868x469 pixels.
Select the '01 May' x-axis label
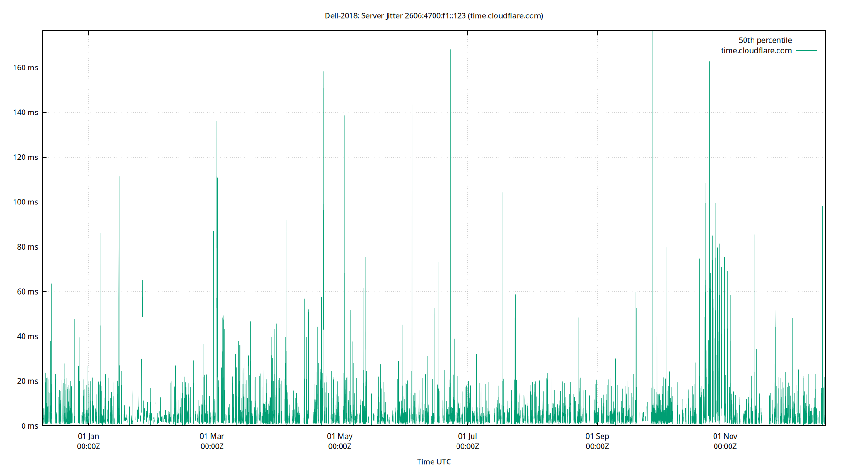pos(340,436)
